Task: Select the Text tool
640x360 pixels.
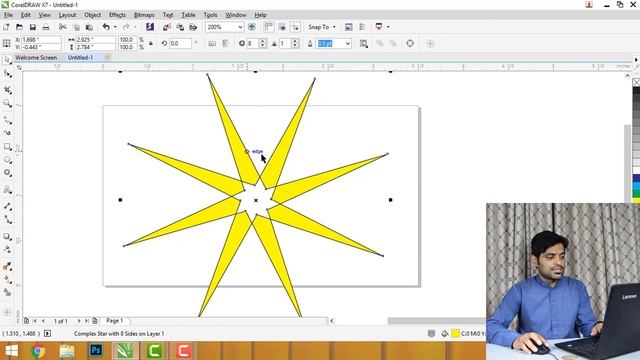Action: pos(7,190)
